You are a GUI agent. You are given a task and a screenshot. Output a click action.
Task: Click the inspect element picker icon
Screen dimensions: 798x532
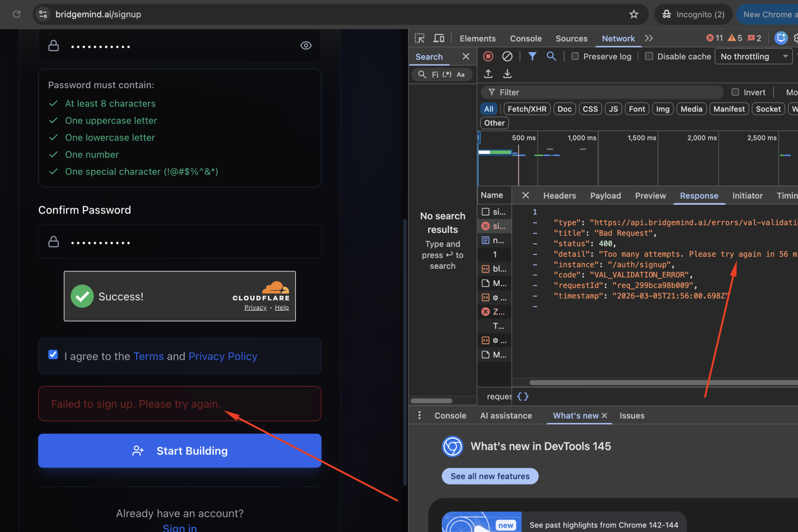419,38
